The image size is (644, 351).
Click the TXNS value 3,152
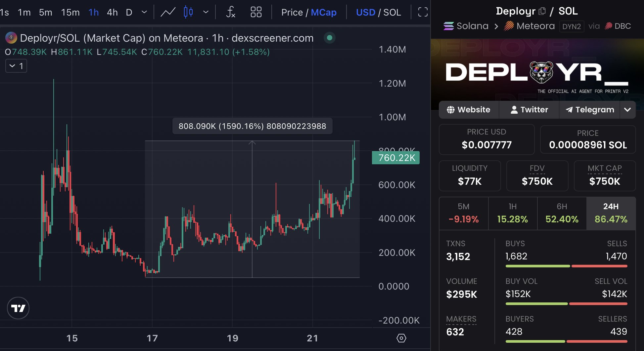tap(458, 256)
